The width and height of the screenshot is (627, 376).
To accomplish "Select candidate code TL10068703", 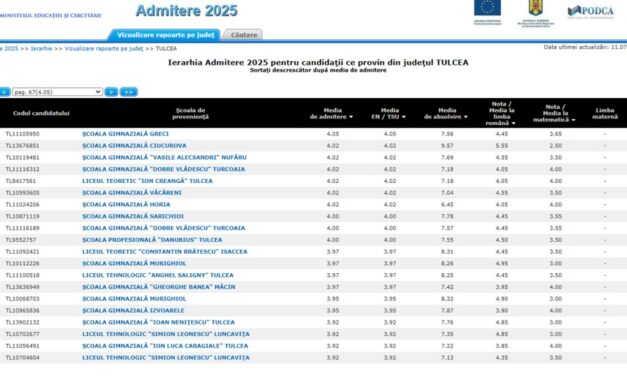I will 22,298.
